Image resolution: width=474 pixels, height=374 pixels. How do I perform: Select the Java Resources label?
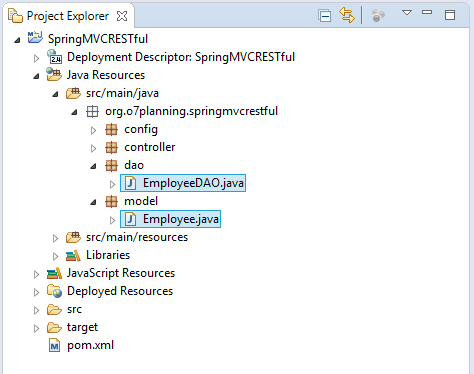pyautogui.click(x=106, y=75)
